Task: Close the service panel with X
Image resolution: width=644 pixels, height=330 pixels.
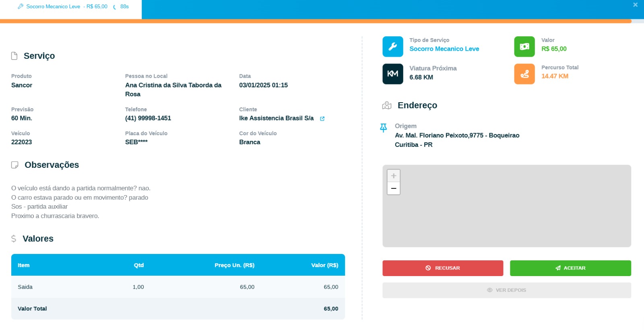Action: 635,5
